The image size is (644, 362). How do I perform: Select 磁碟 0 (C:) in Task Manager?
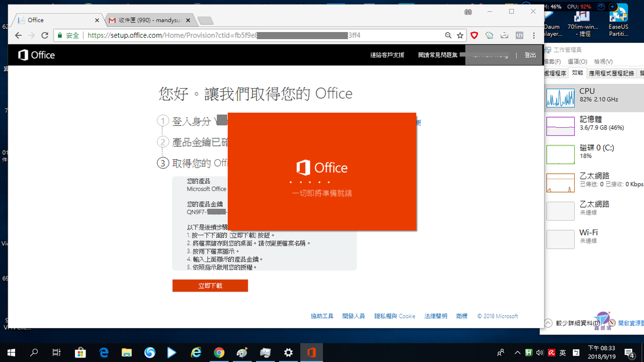coord(594,154)
